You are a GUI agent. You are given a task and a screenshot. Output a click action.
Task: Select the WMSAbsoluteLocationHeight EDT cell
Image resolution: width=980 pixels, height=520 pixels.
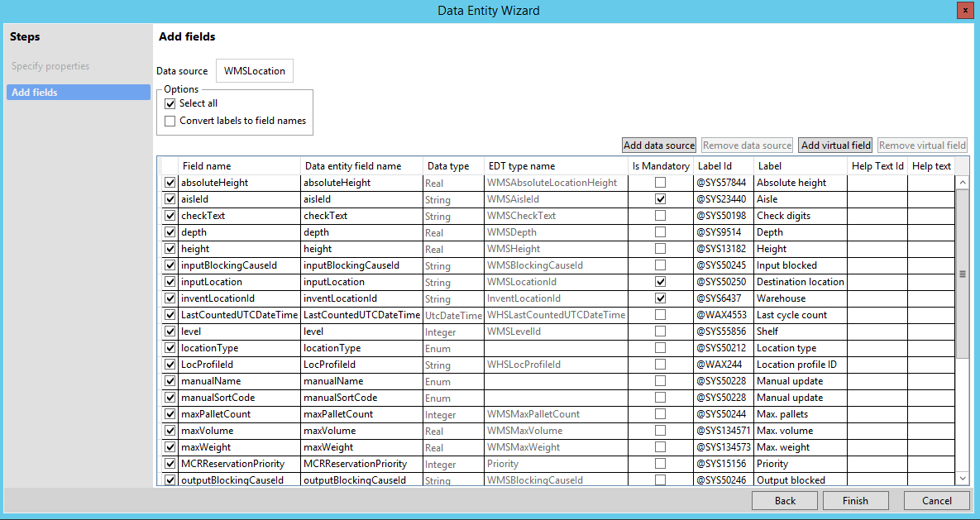coord(556,184)
